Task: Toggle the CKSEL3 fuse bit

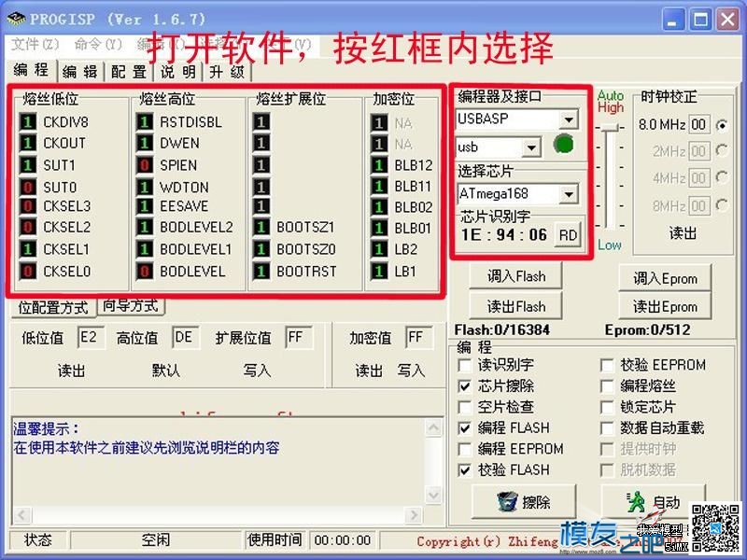Action: pos(28,205)
